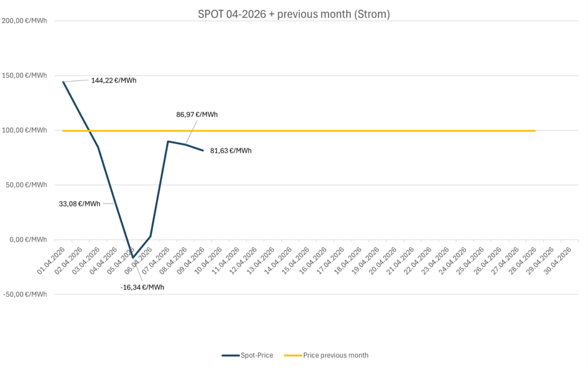Click the chart title "SPOT 04-2026 + previous month (Strom)"

(293, 14)
